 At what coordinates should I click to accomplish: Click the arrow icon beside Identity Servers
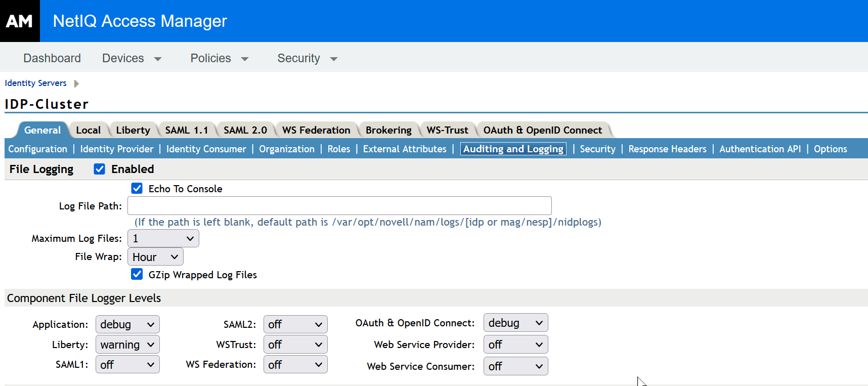76,83
